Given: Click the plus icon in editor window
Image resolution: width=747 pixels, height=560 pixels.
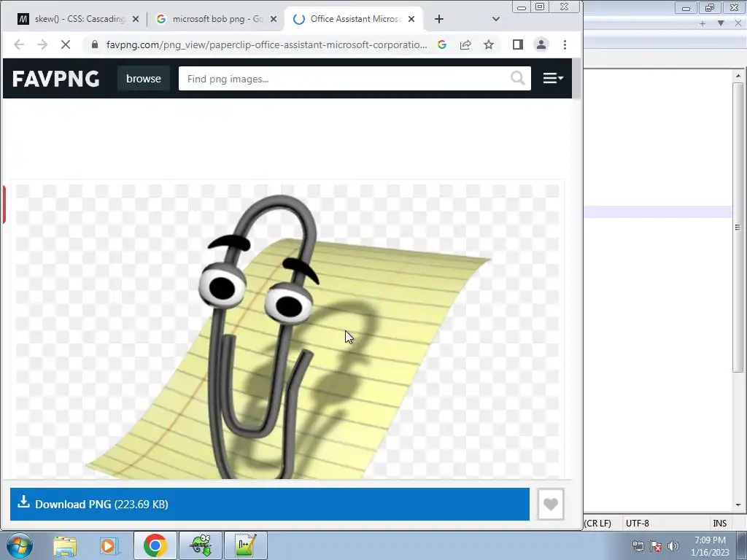Looking at the screenshot, I should click(703, 23).
